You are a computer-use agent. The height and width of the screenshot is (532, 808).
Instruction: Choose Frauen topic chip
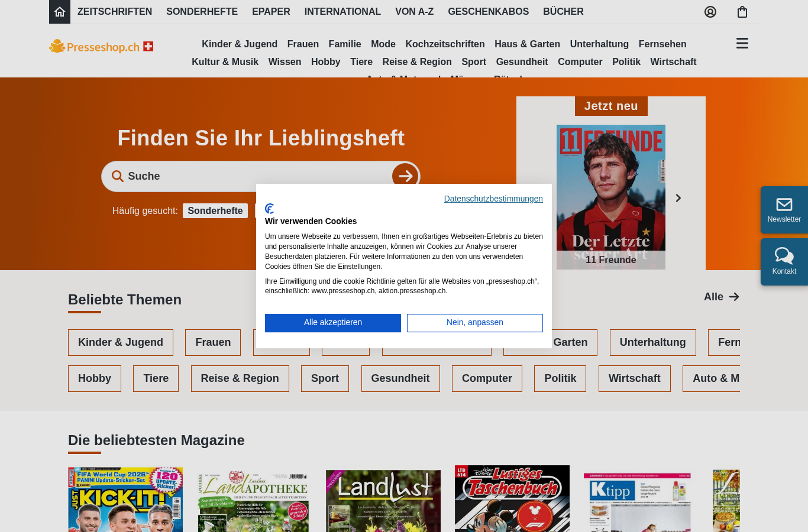pyautogui.click(x=213, y=343)
